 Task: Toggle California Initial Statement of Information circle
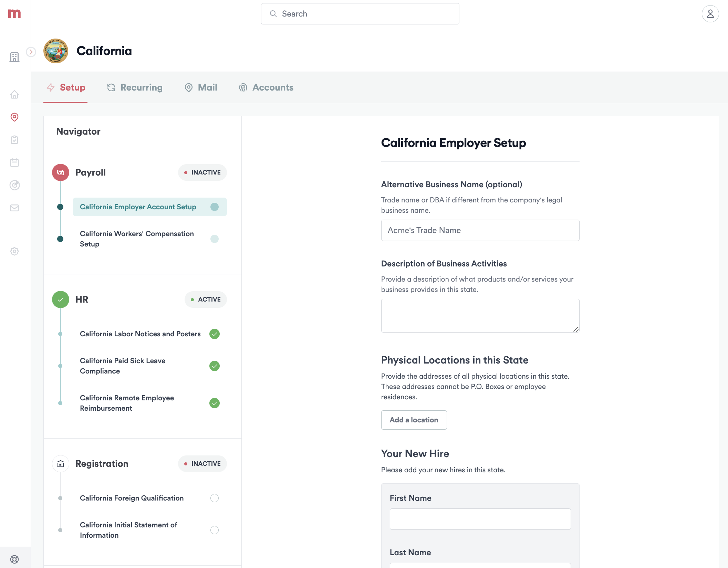click(x=214, y=530)
